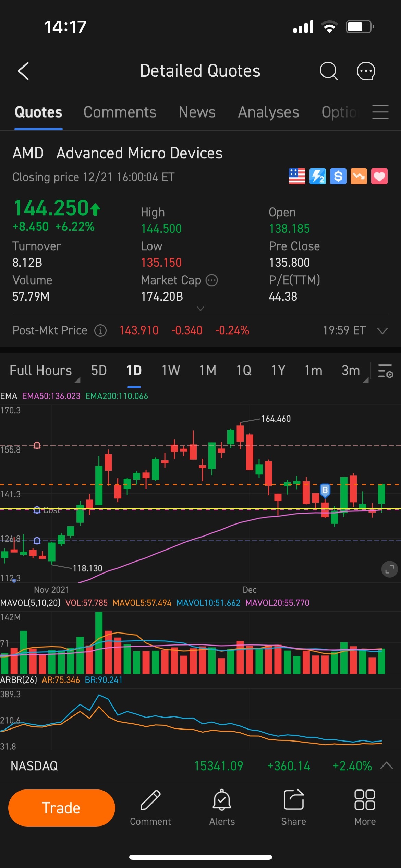Open the chat bubble messages icon

tap(366, 71)
